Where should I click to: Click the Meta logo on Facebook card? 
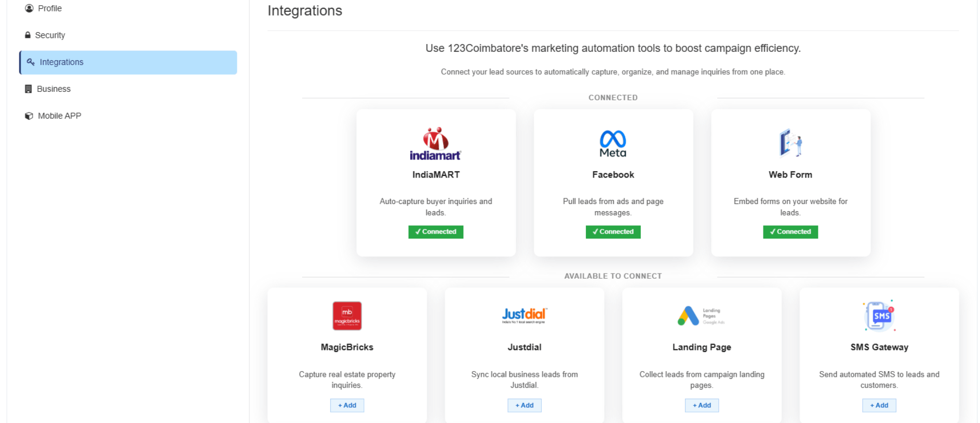pos(613,144)
